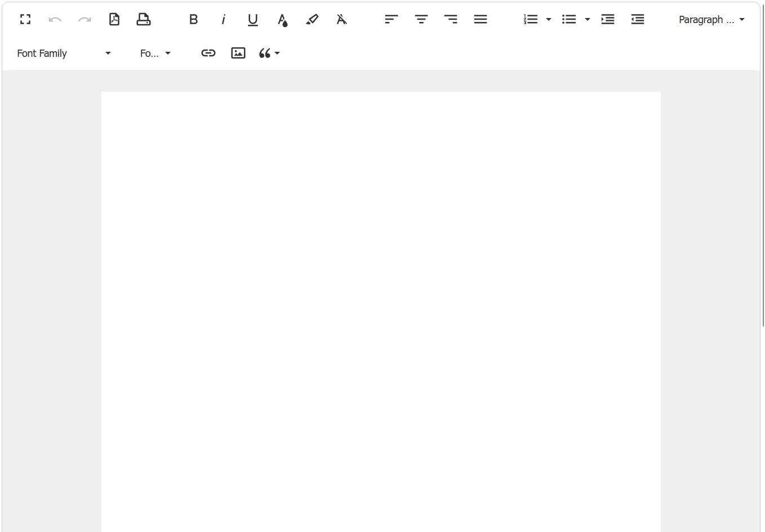Open the font color picker
The height and width of the screenshot is (532, 765).
[x=282, y=19]
